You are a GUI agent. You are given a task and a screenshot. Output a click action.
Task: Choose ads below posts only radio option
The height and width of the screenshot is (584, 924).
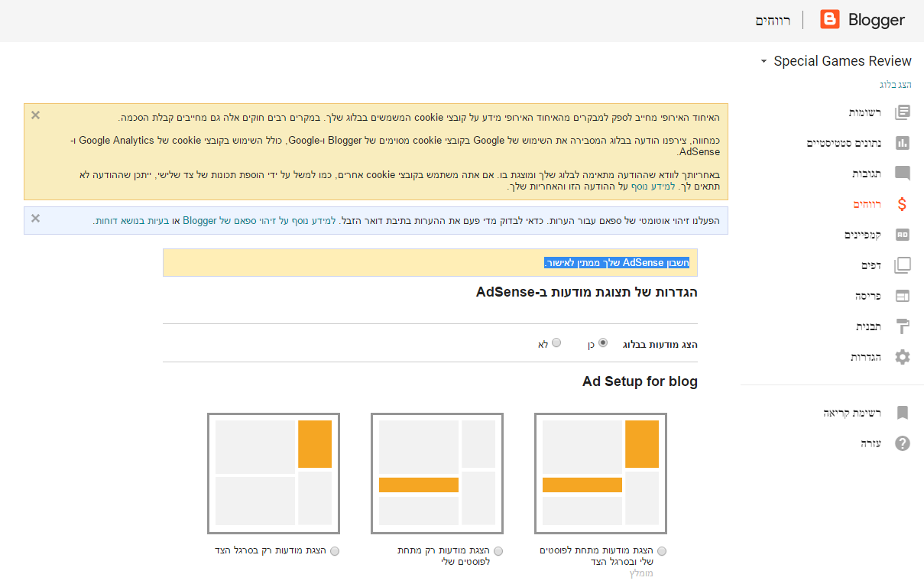[x=498, y=550]
